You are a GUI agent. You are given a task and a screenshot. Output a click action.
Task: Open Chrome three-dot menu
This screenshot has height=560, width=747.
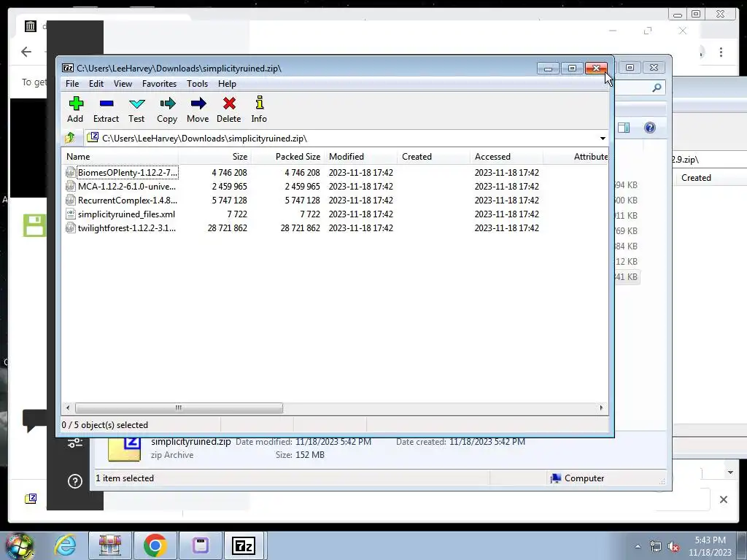click(721, 52)
